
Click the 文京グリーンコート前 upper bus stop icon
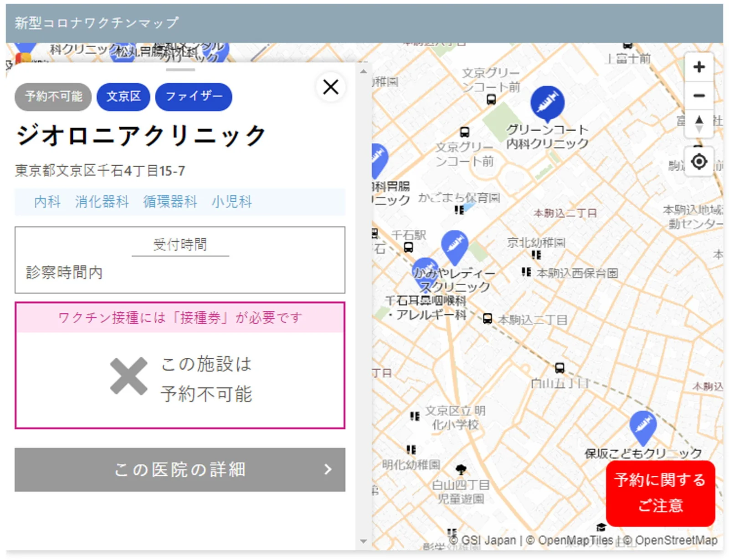(x=491, y=99)
